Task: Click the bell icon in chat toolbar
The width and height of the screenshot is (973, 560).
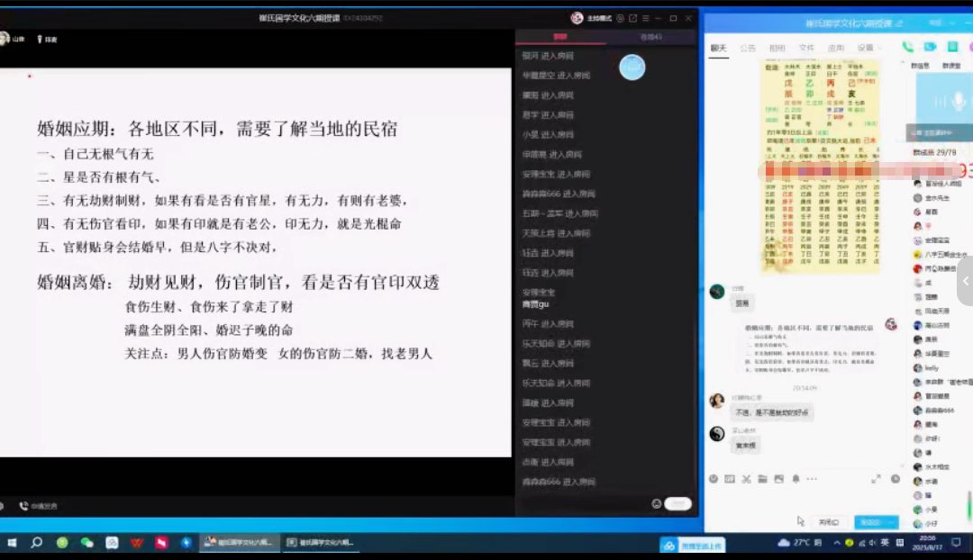Action: pos(796,479)
